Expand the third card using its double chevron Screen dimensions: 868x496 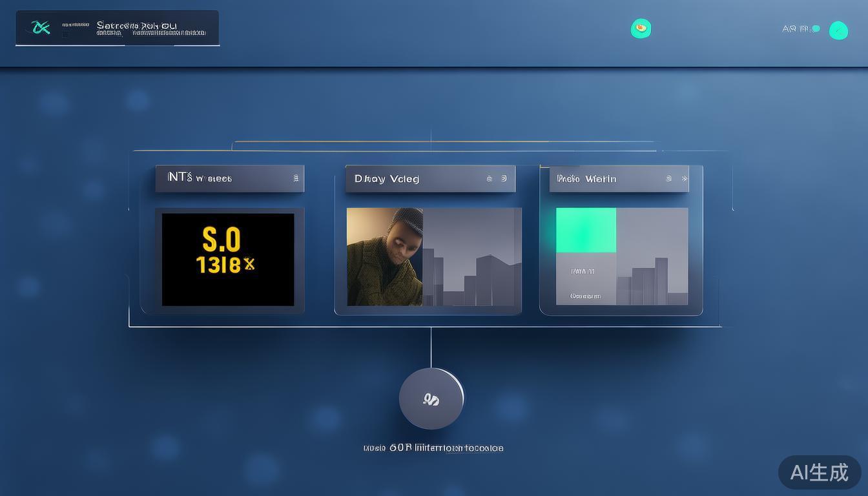point(684,179)
